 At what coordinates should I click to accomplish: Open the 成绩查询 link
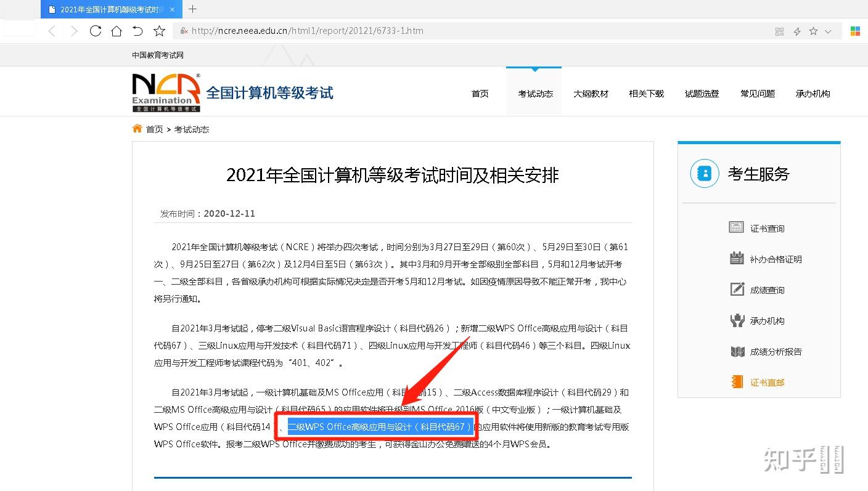coord(768,290)
